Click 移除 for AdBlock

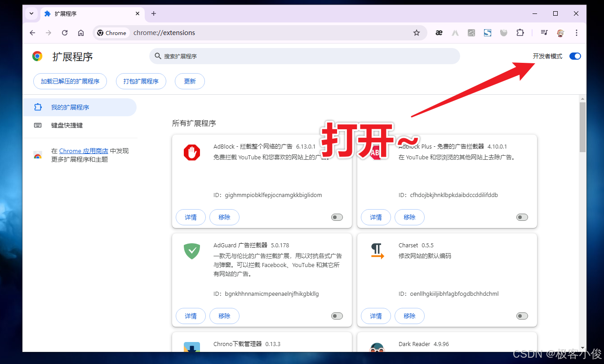pyautogui.click(x=224, y=217)
